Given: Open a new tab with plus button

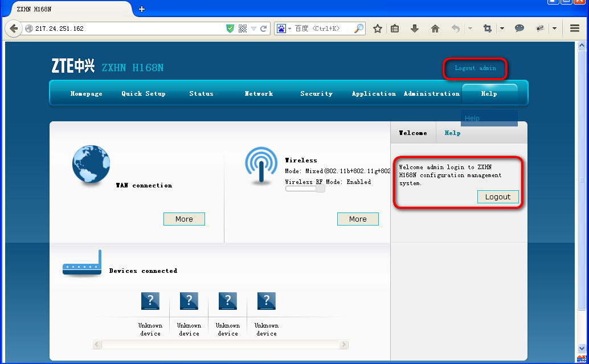Looking at the screenshot, I should pyautogui.click(x=142, y=9).
